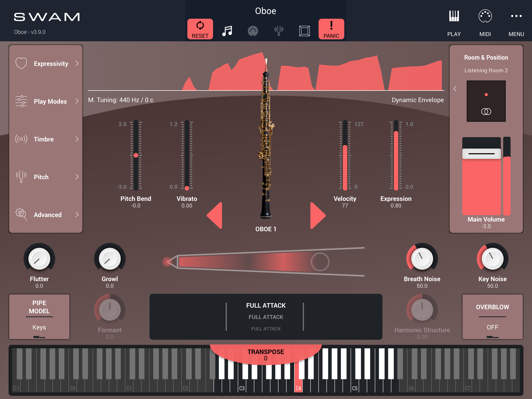The image size is (532, 399).
Task: Click the Listening Room 2 label
Action: pyautogui.click(x=486, y=70)
